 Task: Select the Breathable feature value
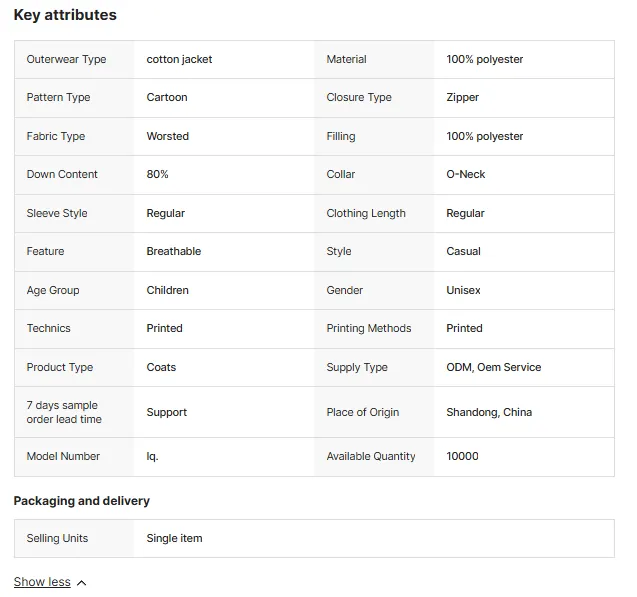coord(173,251)
